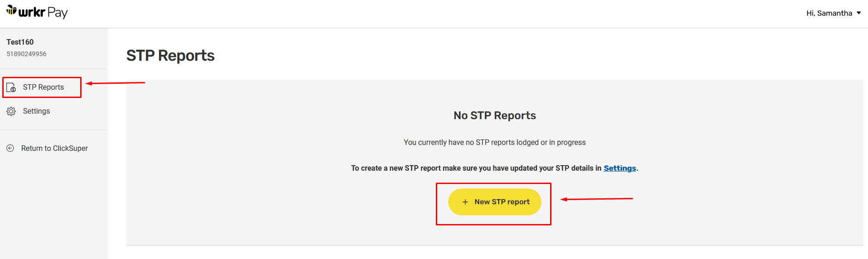The width and height of the screenshot is (868, 259).
Task: Click the 'no STP reports lodged' message
Action: 495,143
